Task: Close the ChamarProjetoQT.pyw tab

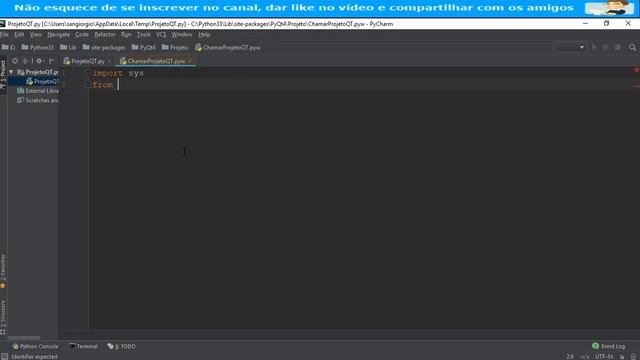Action: (190, 61)
